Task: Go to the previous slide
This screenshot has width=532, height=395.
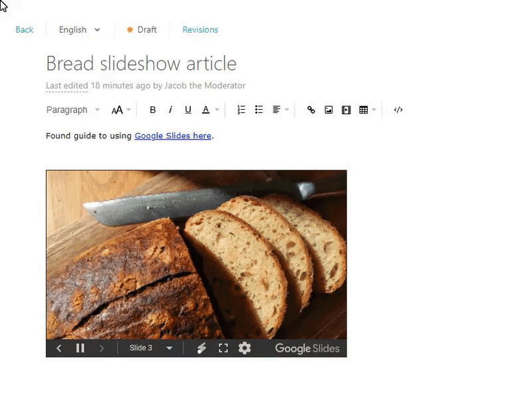Action: click(x=59, y=348)
